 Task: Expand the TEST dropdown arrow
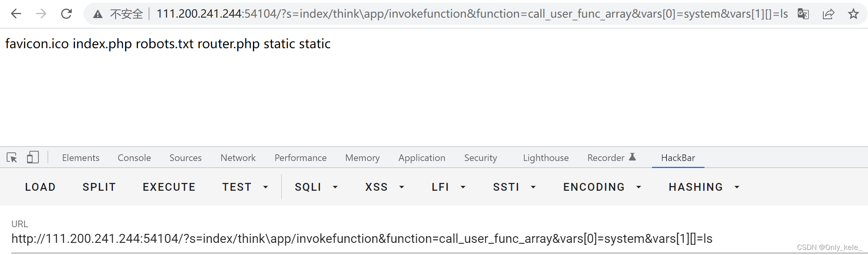click(x=265, y=187)
